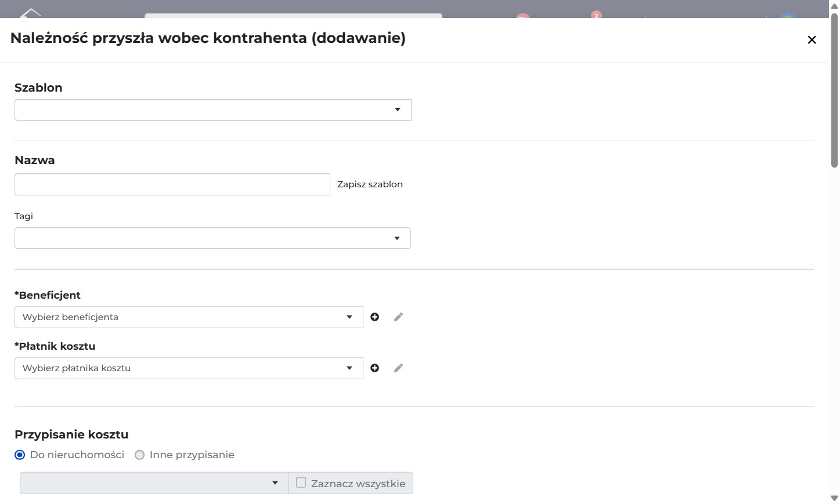Add a new beneficjent with plus icon
Screen dimensions: 840x504
click(375, 317)
